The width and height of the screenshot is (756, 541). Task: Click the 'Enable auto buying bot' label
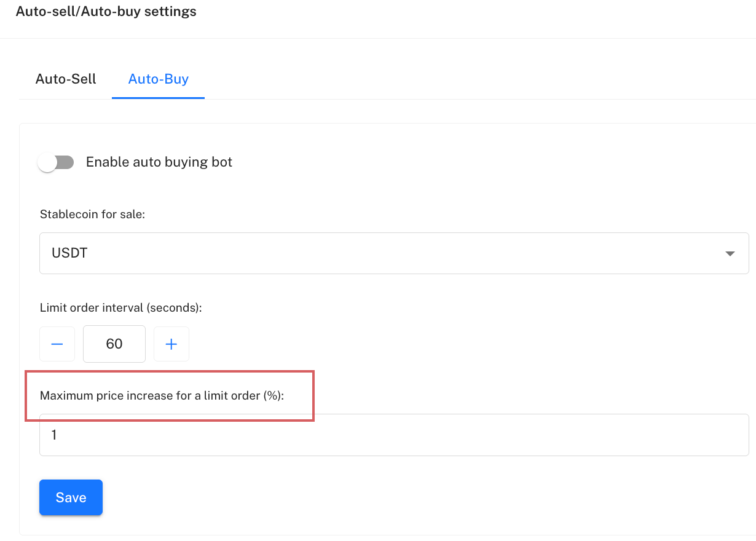159,162
